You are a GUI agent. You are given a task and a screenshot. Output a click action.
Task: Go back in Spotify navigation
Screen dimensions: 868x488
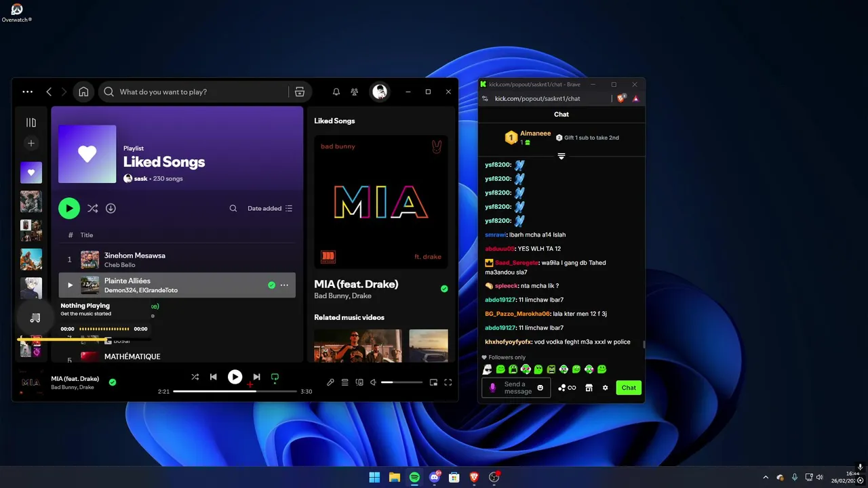tap(49, 91)
